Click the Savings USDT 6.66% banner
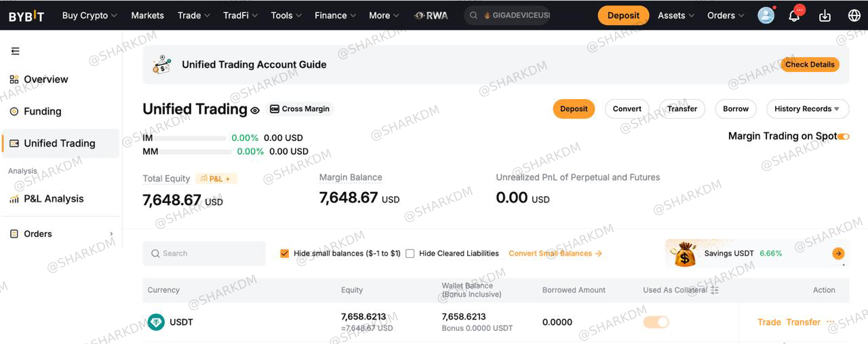The image size is (868, 344). [756, 254]
